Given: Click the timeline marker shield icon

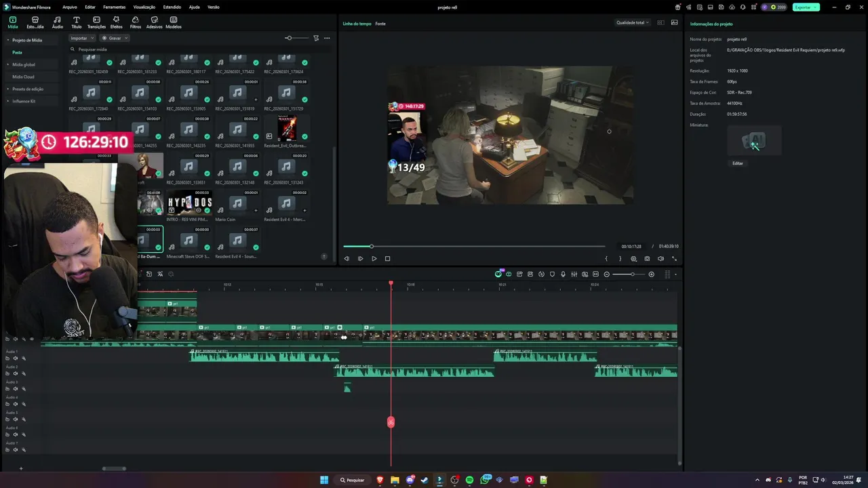Looking at the screenshot, I should point(552,274).
